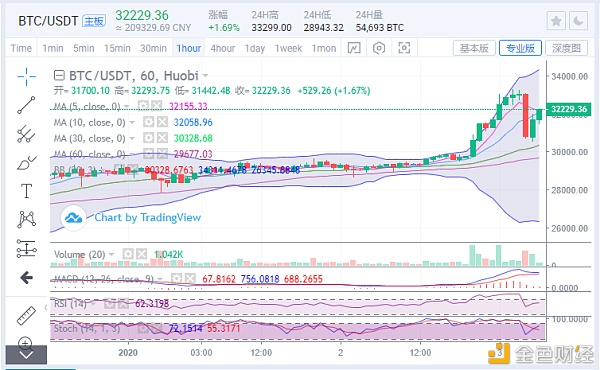Expand Volume (20) dropdown arrow
Screen dimensions: 600x370
pos(111,254)
